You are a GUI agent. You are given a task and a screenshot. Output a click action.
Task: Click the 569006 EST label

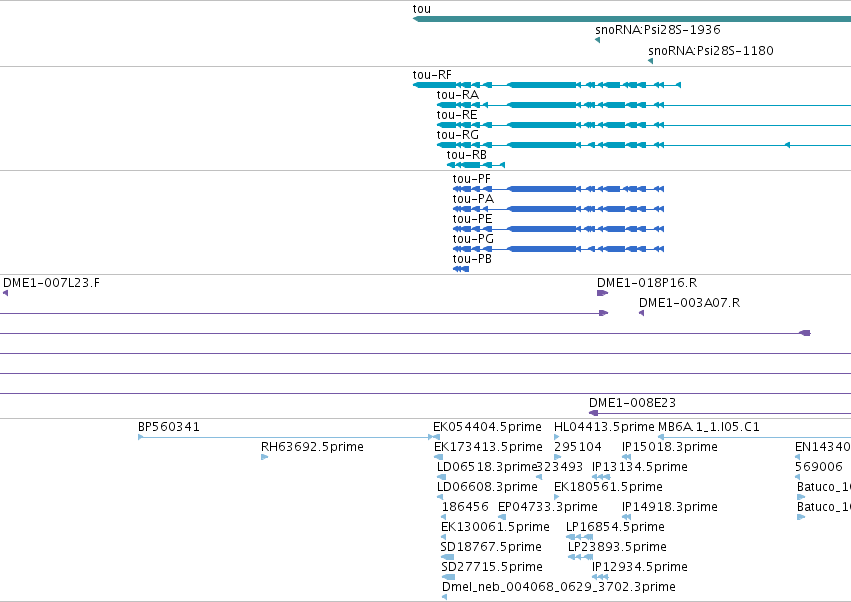pyautogui.click(x=819, y=467)
